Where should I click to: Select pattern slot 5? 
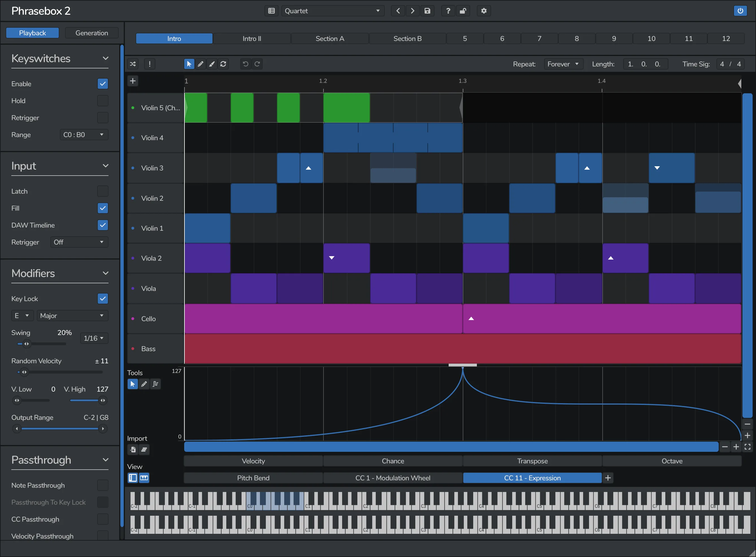(464, 38)
